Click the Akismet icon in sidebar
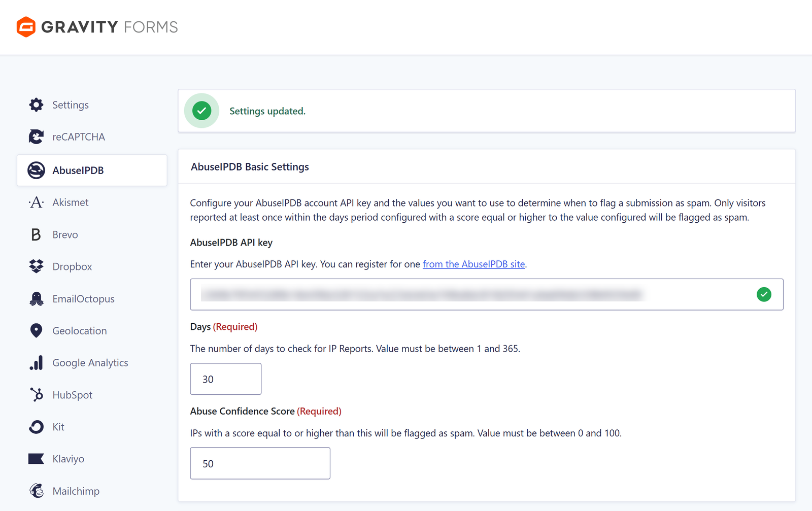The width and height of the screenshot is (812, 511). point(36,202)
